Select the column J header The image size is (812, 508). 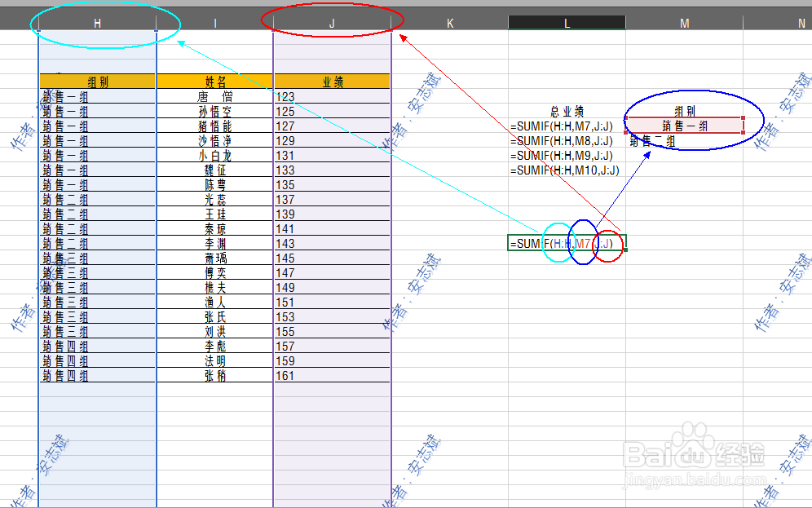coord(331,23)
